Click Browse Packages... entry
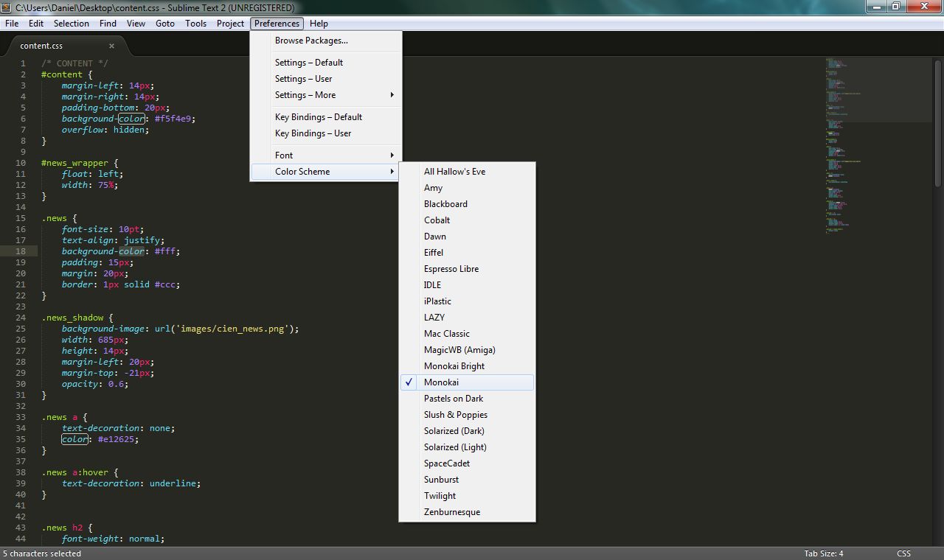Screen dimensions: 944x560 coord(326,41)
